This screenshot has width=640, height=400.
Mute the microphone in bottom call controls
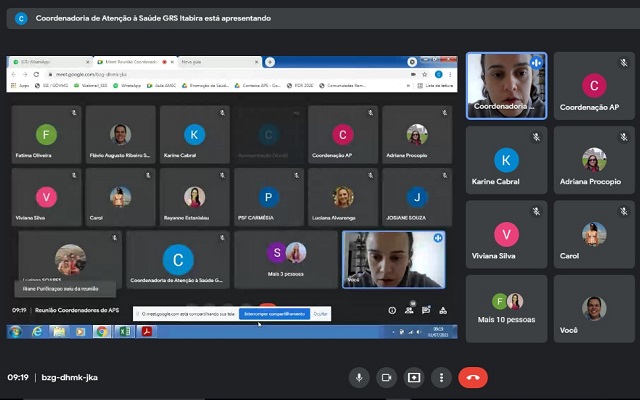tap(359, 378)
